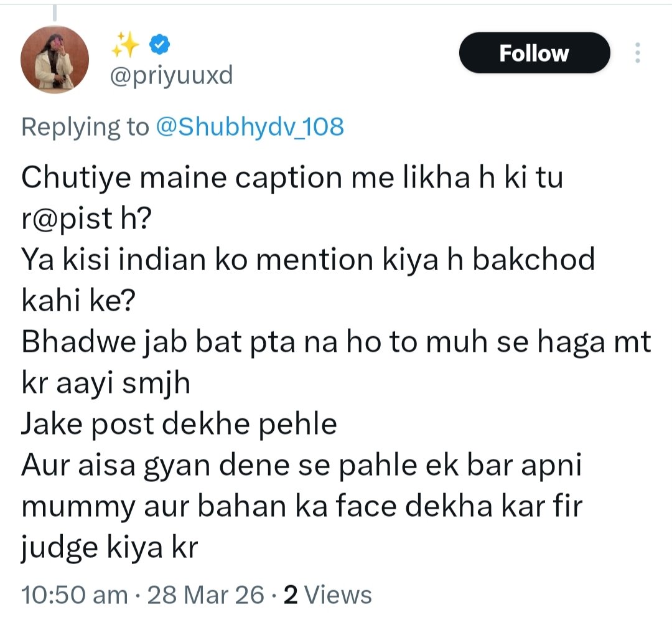Tap the Follow button
The image size is (672, 635).
534,54
